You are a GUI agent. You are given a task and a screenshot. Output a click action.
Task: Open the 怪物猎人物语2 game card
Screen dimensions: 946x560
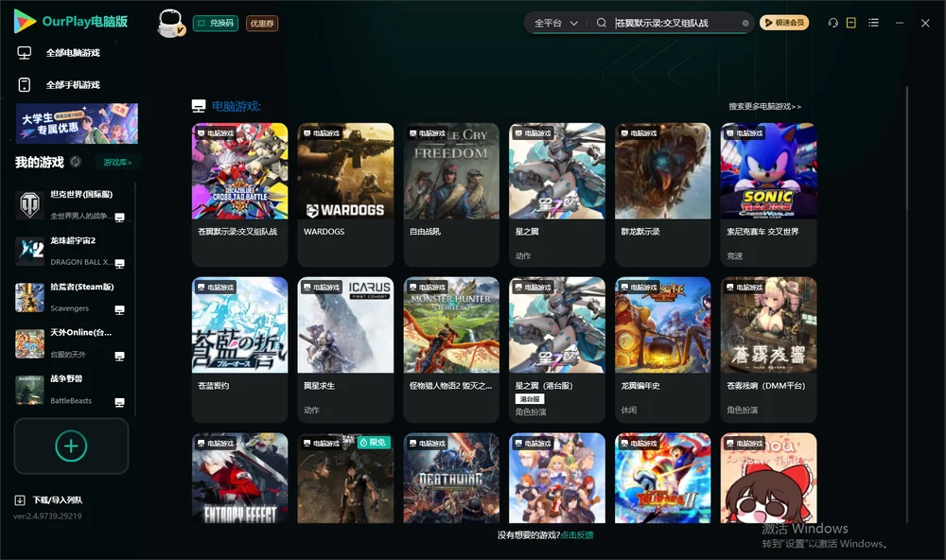tap(451, 349)
